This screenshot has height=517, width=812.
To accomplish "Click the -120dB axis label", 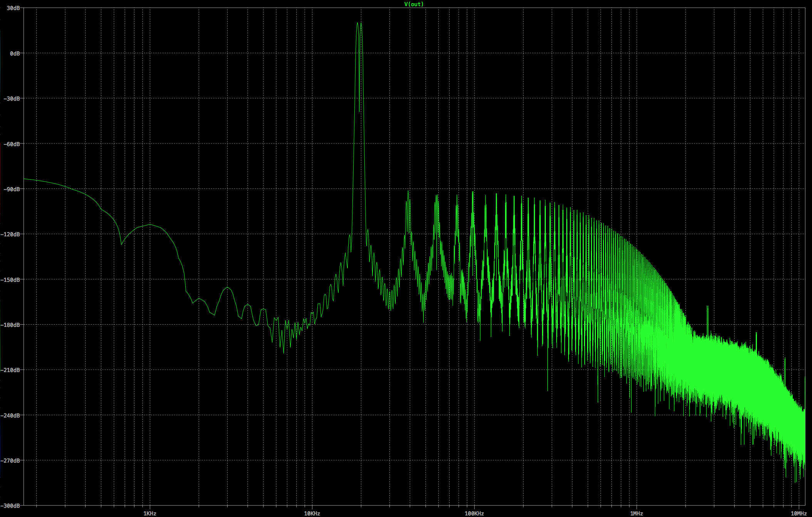I will [10, 234].
